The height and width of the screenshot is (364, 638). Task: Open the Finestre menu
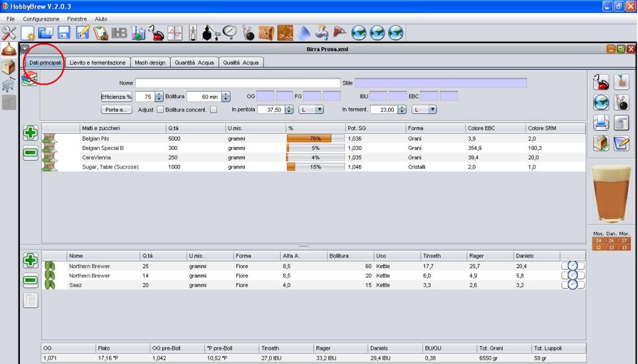click(x=77, y=19)
